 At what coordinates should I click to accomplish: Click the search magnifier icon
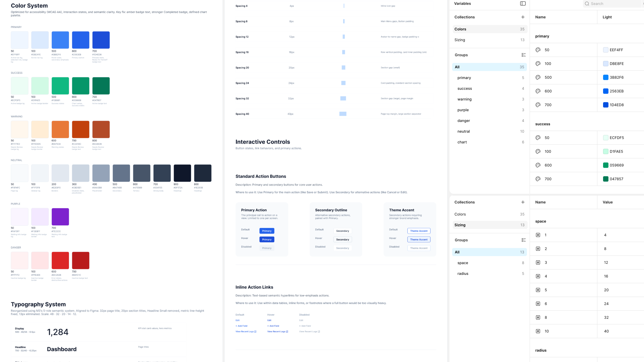(587, 4)
